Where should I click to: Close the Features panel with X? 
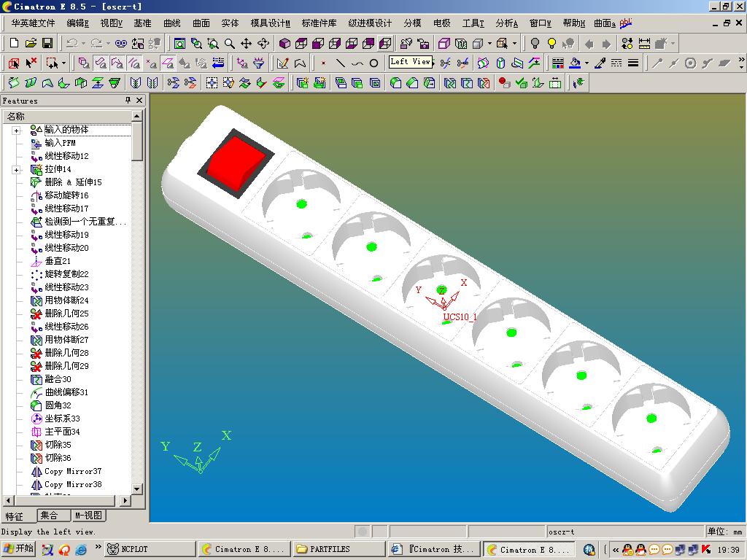click(x=139, y=100)
